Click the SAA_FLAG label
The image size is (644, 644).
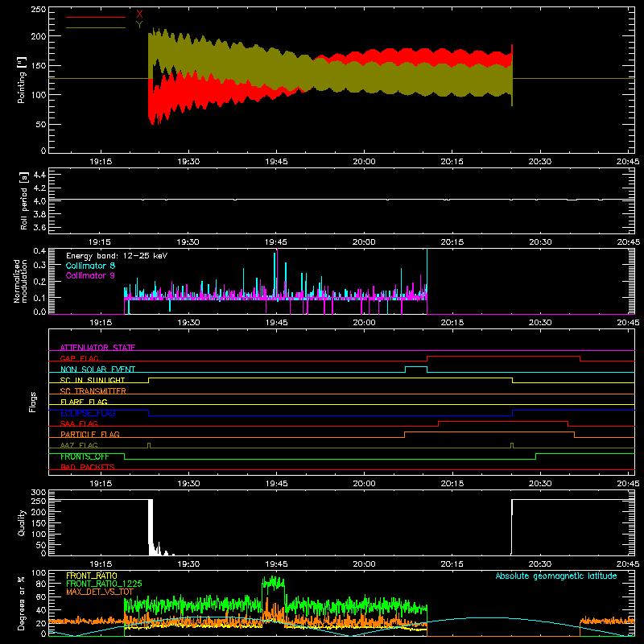pos(79,423)
